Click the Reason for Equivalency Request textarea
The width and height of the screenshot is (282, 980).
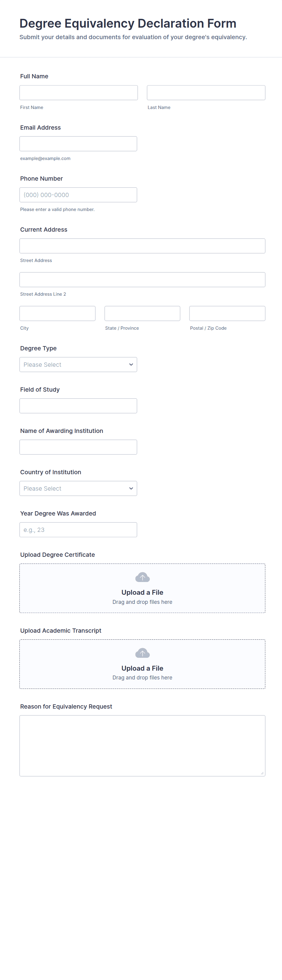142,745
